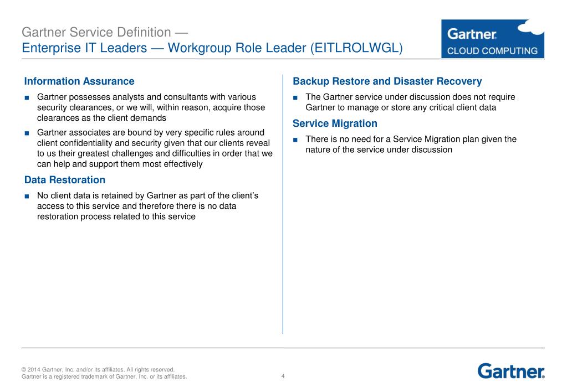The image size is (567, 392).
Task: Select the Service Migration heading
Action: pyautogui.click(x=335, y=123)
